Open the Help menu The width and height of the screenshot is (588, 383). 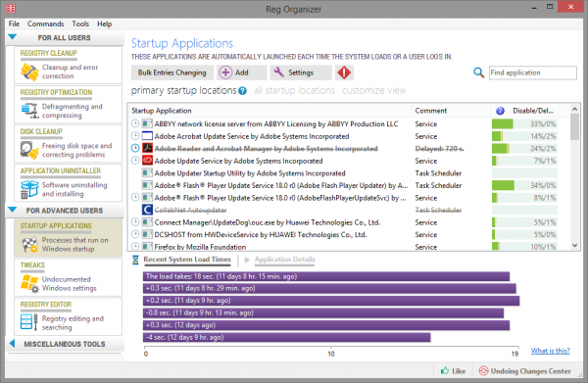(x=104, y=24)
